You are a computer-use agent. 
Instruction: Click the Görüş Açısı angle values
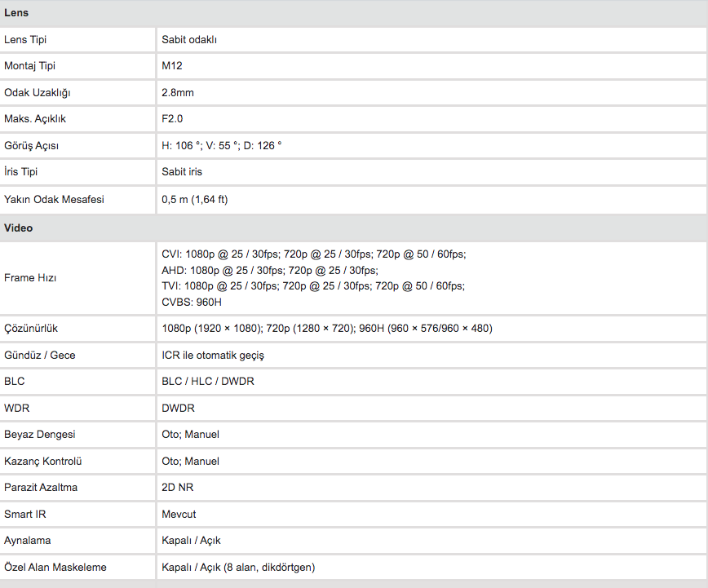pos(221,146)
